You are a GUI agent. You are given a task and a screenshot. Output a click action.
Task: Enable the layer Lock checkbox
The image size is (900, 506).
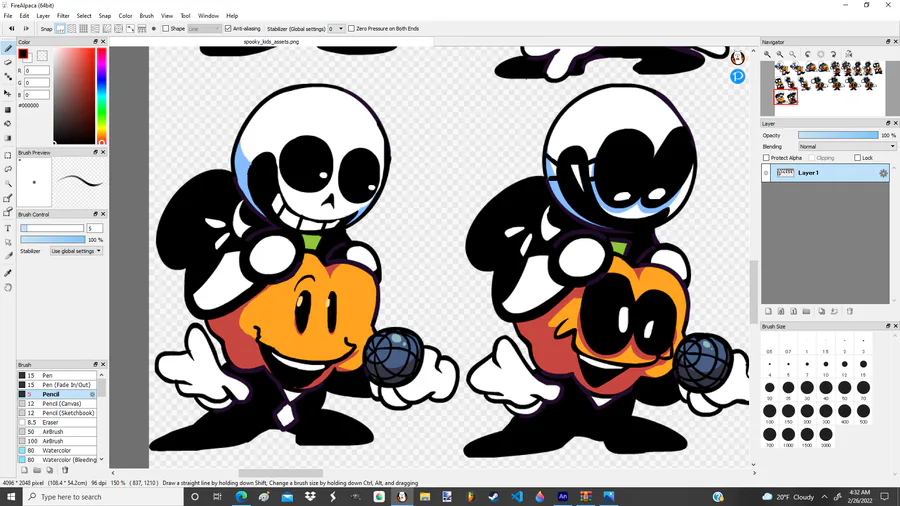(858, 158)
